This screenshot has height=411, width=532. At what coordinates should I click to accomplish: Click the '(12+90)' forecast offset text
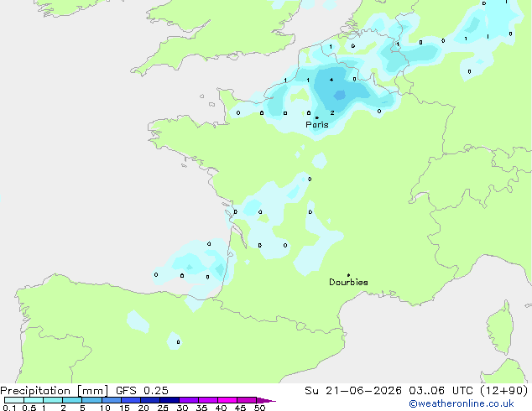[x=503, y=391]
